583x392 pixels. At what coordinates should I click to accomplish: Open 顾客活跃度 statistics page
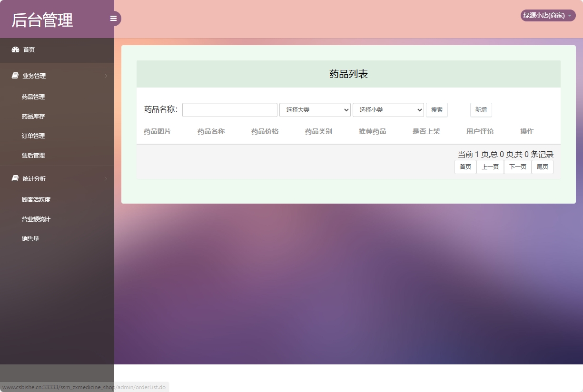coord(37,199)
